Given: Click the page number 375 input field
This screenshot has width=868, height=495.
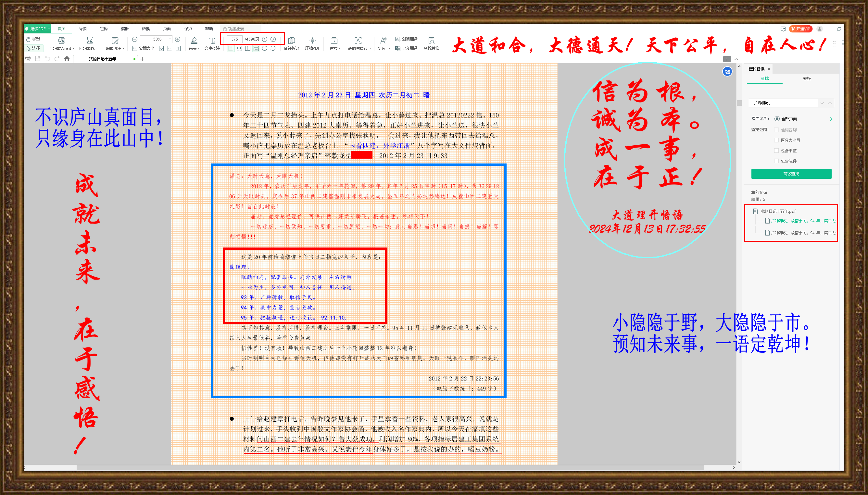Looking at the screenshot, I should tap(234, 39).
